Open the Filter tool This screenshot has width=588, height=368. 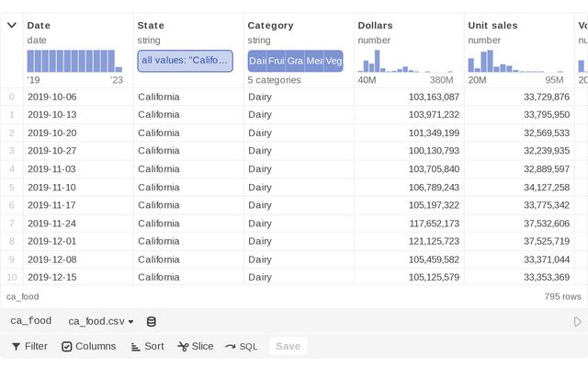(29, 346)
